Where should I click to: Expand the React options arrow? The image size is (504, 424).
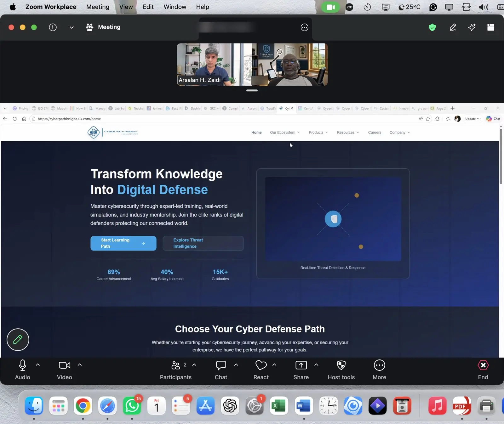[274, 365]
